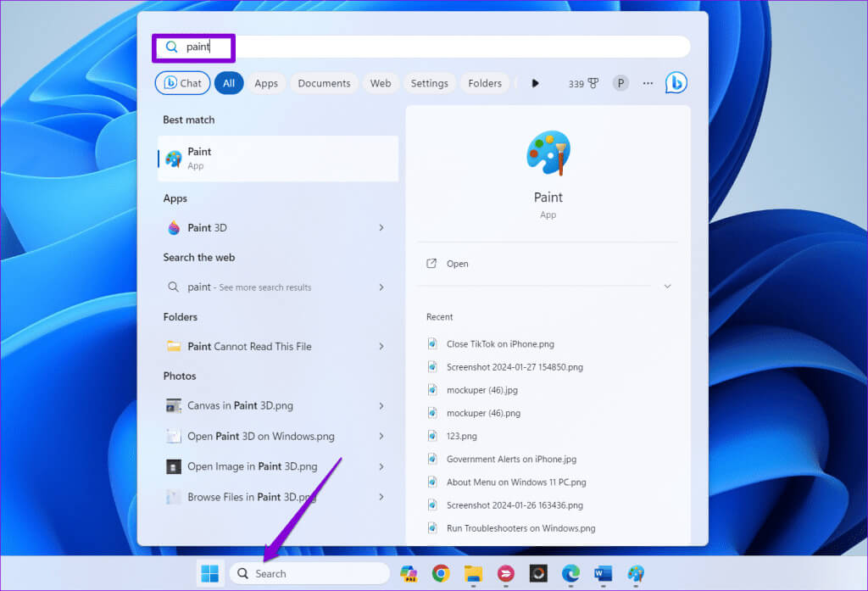Expand the web search 'paint' chevron

tap(381, 287)
